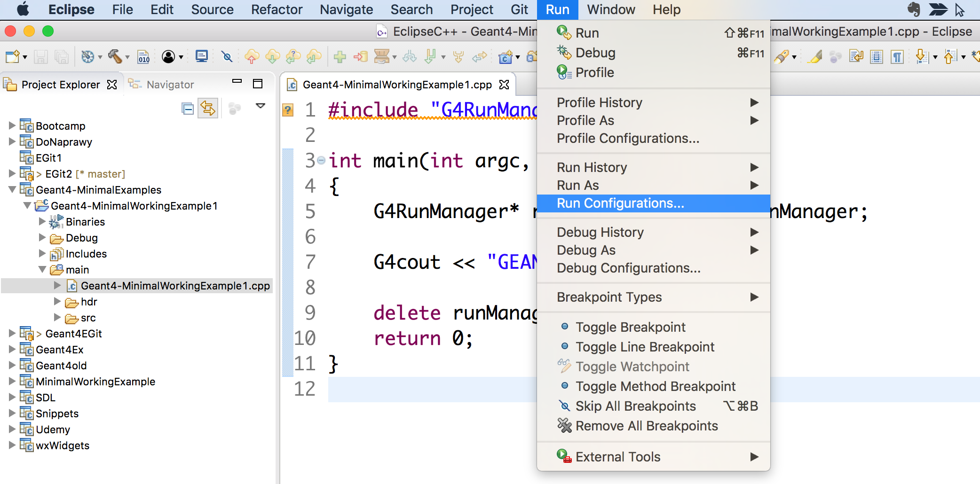Click the highlighter mark occurrences icon

point(815,56)
